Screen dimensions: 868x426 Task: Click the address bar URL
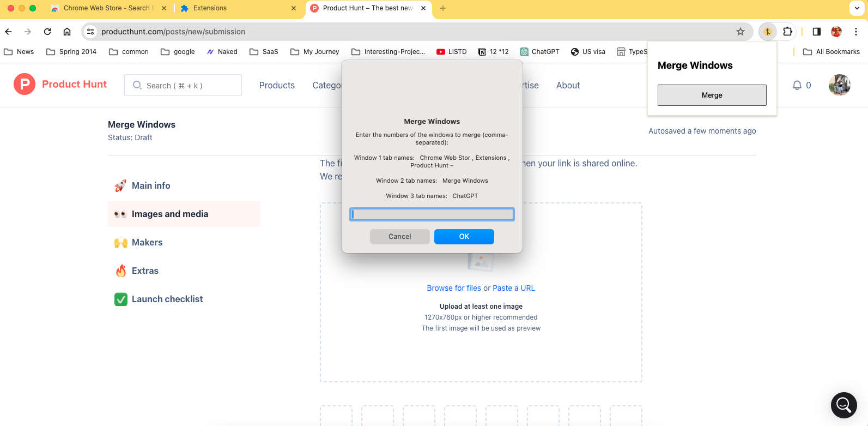tap(173, 32)
